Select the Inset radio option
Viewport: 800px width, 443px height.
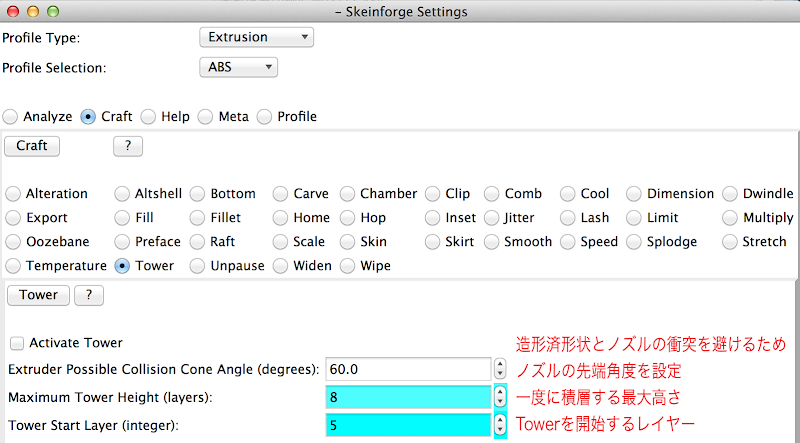[432, 218]
